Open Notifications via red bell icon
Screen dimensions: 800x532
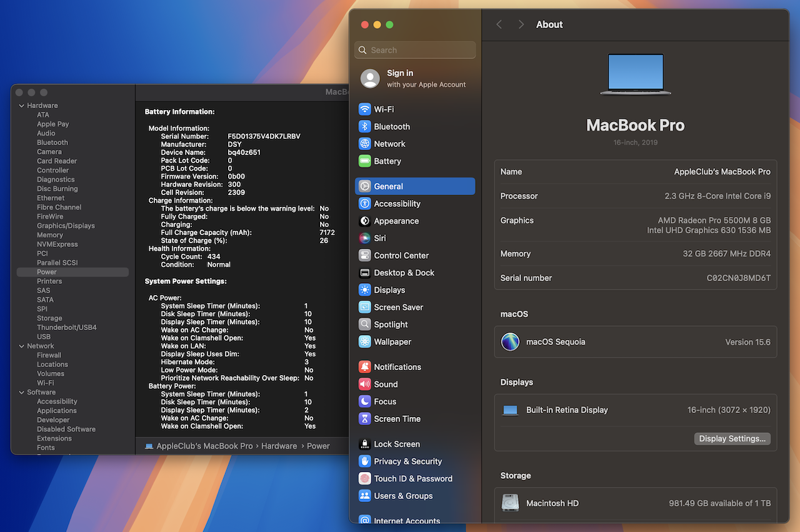pyautogui.click(x=365, y=367)
